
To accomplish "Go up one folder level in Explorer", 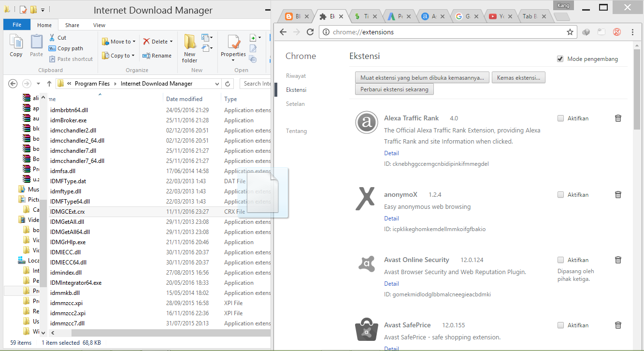I will 49,84.
